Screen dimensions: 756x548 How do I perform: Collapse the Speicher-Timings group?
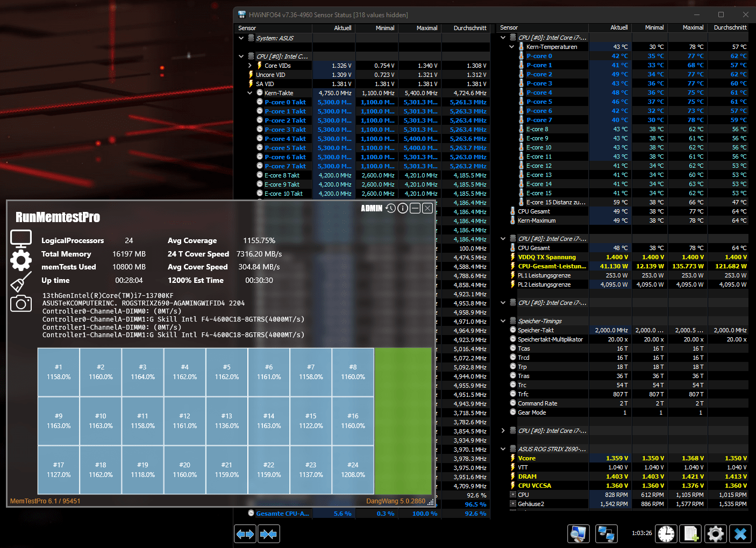(503, 321)
